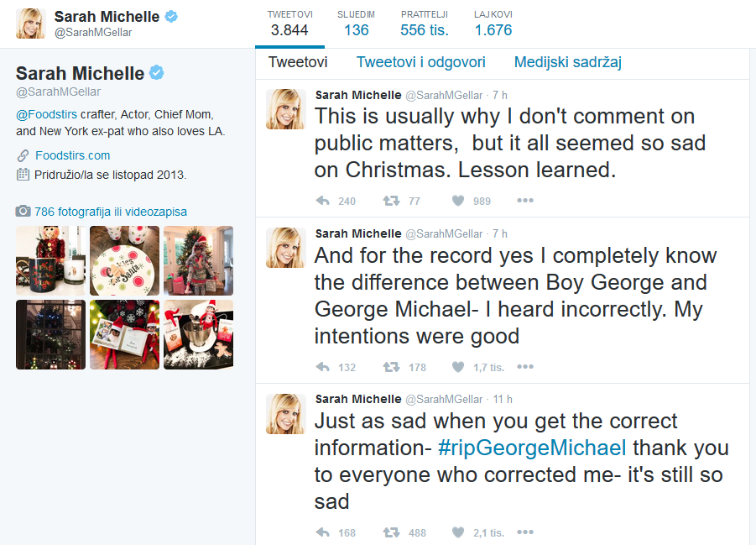Click the verified badge beside Sarah Michelle in the sidebar
This screenshot has width=756, height=545.
[x=157, y=73]
